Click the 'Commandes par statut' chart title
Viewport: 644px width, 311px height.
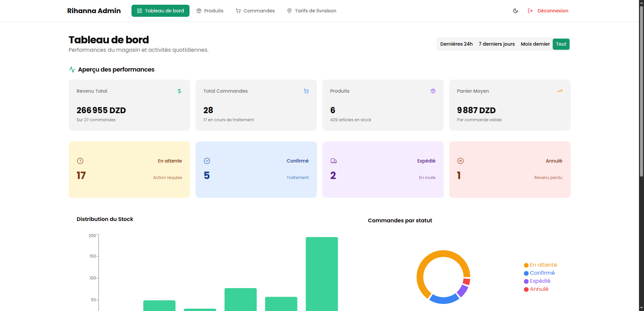click(x=400, y=220)
